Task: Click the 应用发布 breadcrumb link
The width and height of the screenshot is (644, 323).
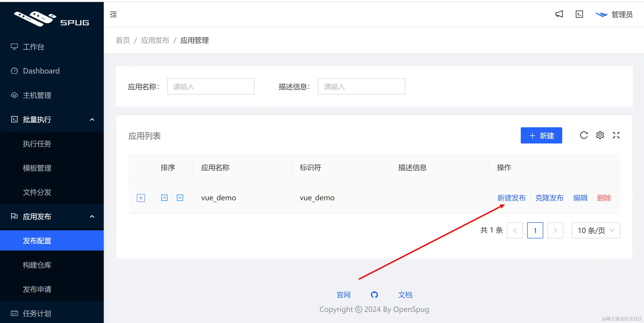Action: click(x=155, y=40)
